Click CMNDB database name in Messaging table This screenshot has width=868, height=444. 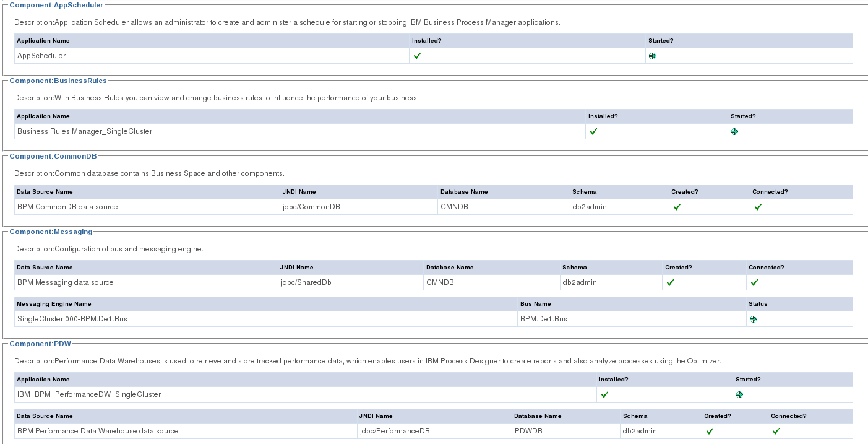click(x=491, y=282)
